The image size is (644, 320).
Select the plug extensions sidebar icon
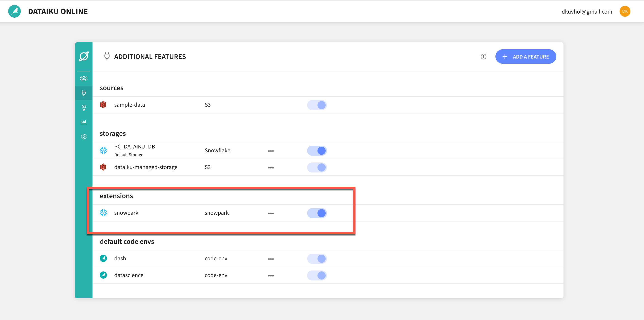coord(83,93)
